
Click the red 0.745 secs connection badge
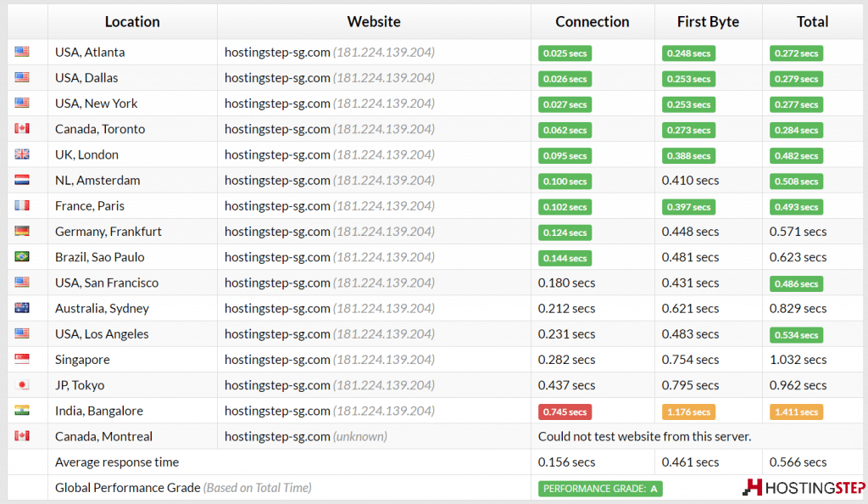[565, 412]
